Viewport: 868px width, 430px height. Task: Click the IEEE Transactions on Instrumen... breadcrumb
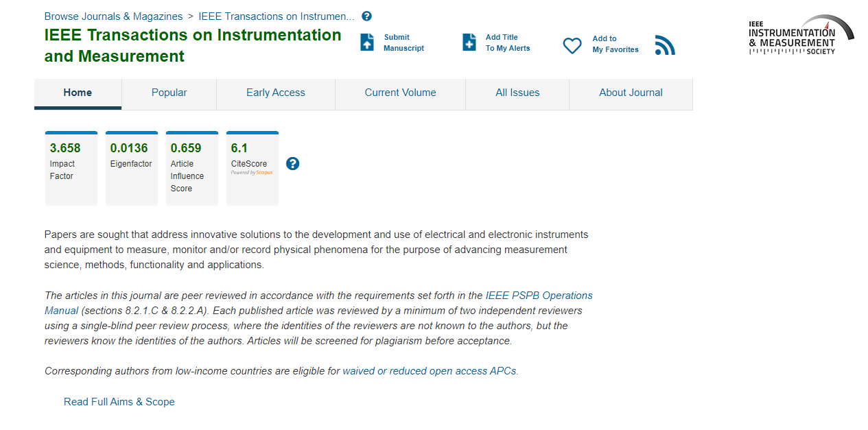[277, 16]
